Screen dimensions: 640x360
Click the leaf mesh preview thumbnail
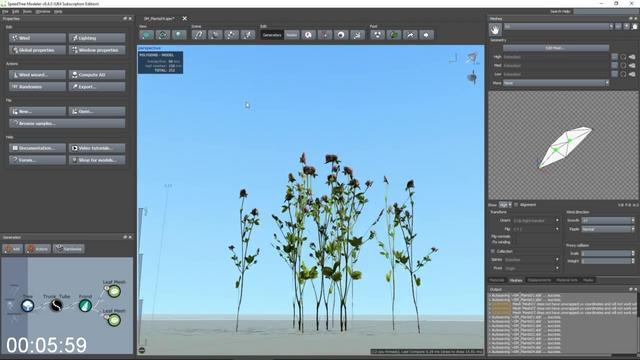click(564, 146)
